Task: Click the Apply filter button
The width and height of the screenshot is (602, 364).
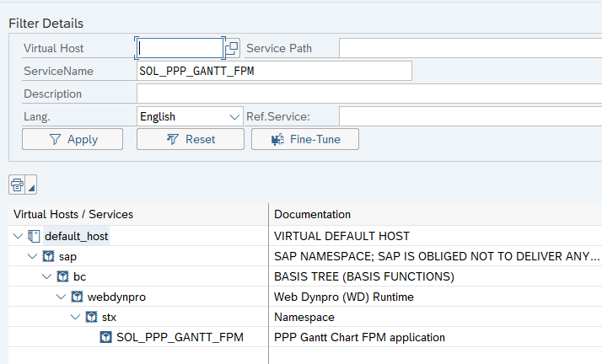Action: coord(73,139)
